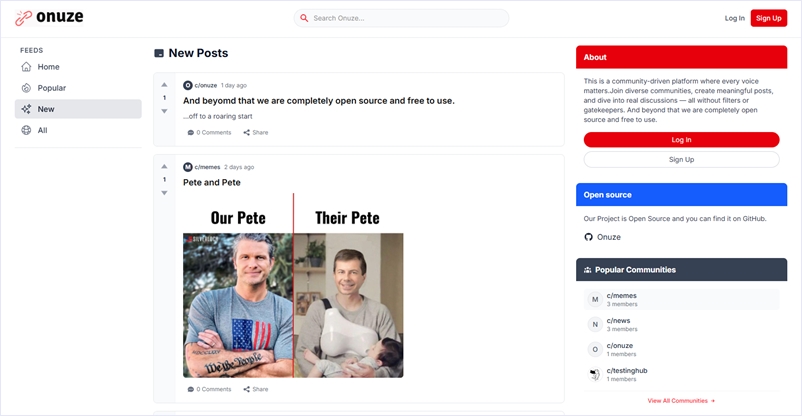Open the Onuze GitHub link

603,237
